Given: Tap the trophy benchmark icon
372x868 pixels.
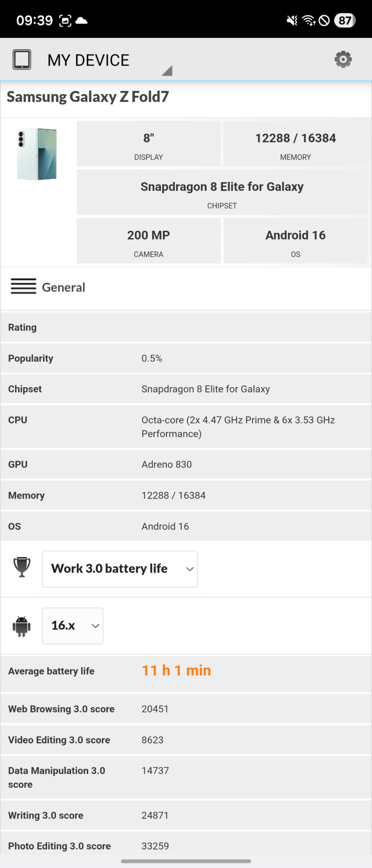Looking at the screenshot, I should 22,567.
